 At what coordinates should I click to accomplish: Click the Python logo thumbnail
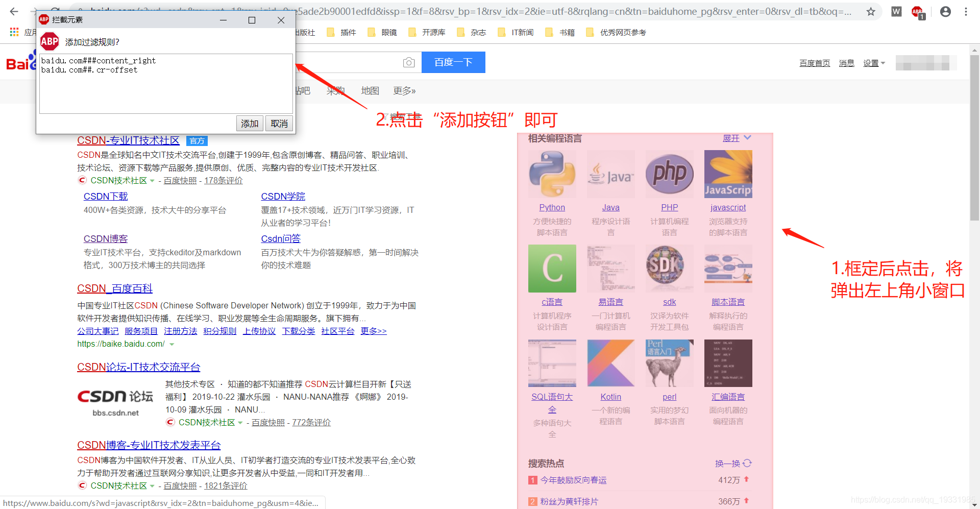[x=552, y=174]
